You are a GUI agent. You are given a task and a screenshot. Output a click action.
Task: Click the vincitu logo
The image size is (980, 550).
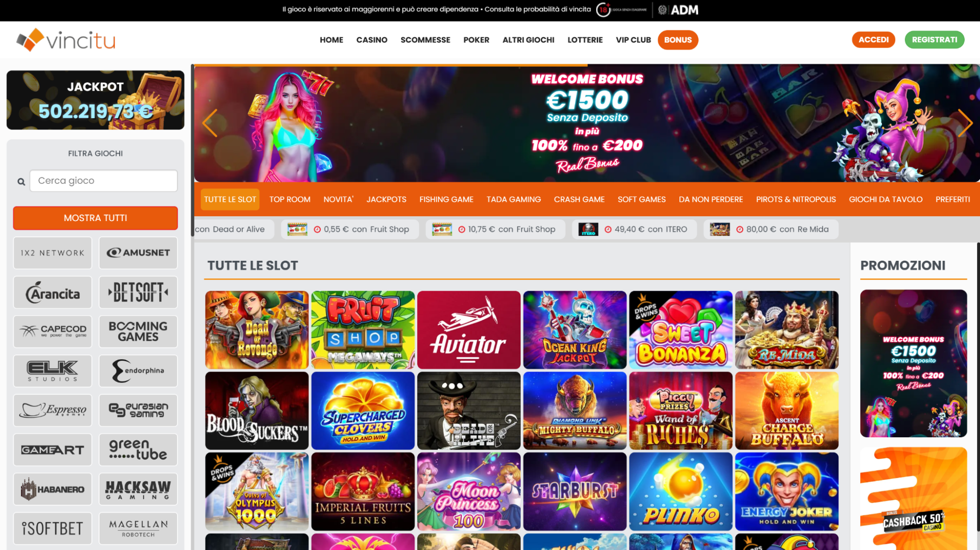coord(66,40)
